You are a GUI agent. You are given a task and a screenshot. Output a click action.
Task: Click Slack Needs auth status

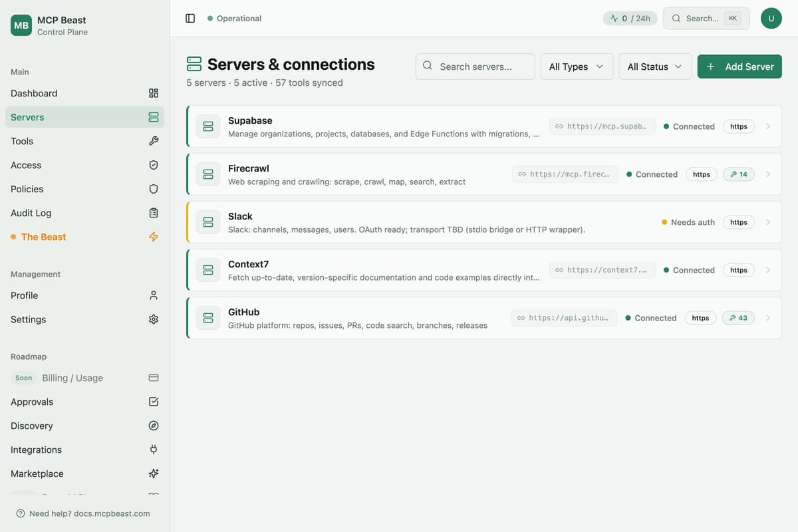click(688, 222)
